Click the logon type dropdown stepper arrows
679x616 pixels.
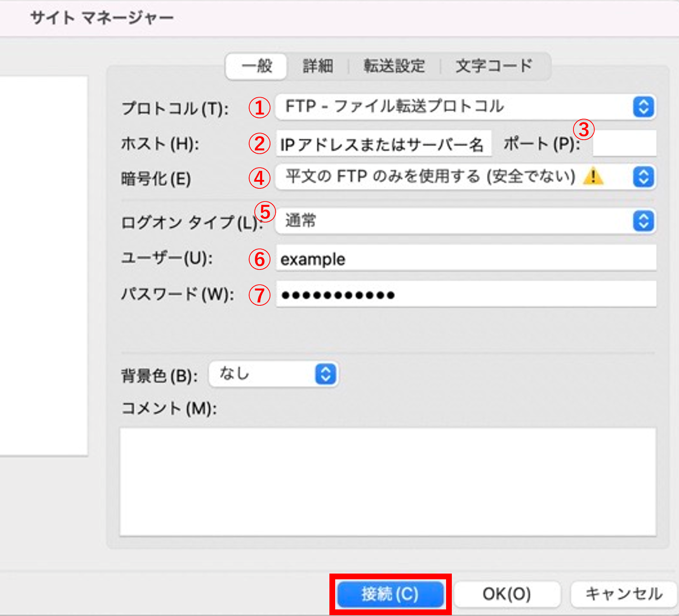tap(643, 221)
